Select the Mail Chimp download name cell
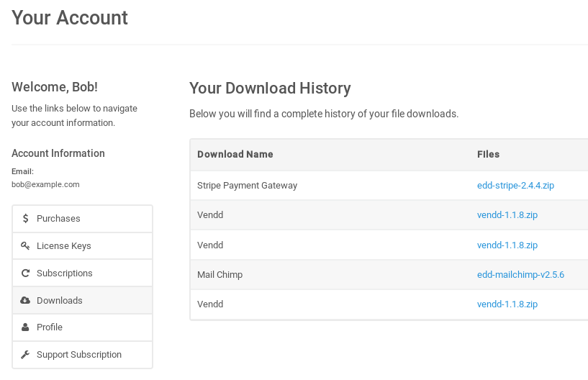 coord(220,275)
